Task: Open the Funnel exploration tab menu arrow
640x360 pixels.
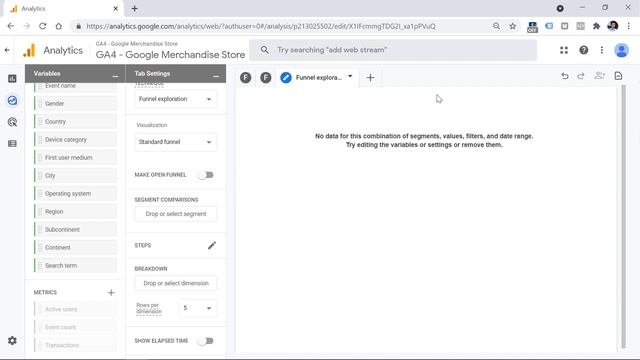Action: [x=350, y=76]
